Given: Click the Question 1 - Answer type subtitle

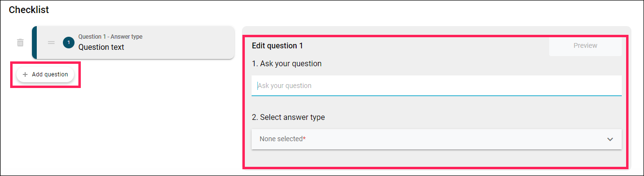Looking at the screenshot, I should click(110, 37).
